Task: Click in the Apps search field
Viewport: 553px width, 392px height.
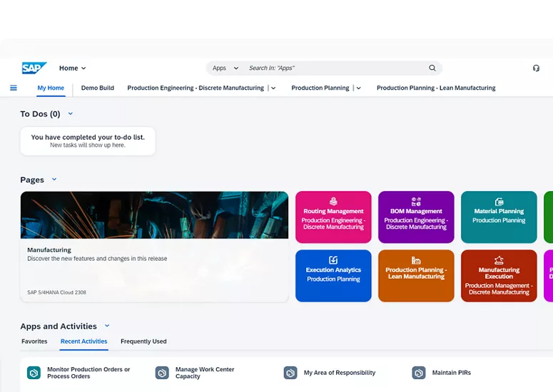Action: 335,68
